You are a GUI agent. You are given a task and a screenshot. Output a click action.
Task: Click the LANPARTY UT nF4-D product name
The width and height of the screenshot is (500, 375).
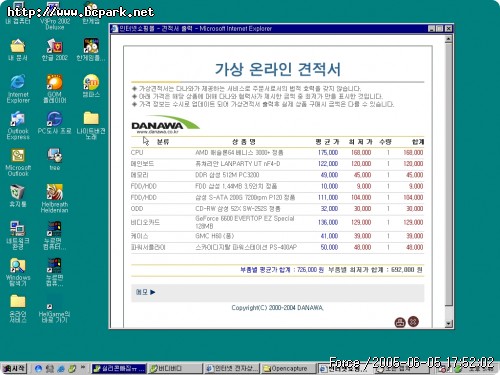click(x=238, y=164)
